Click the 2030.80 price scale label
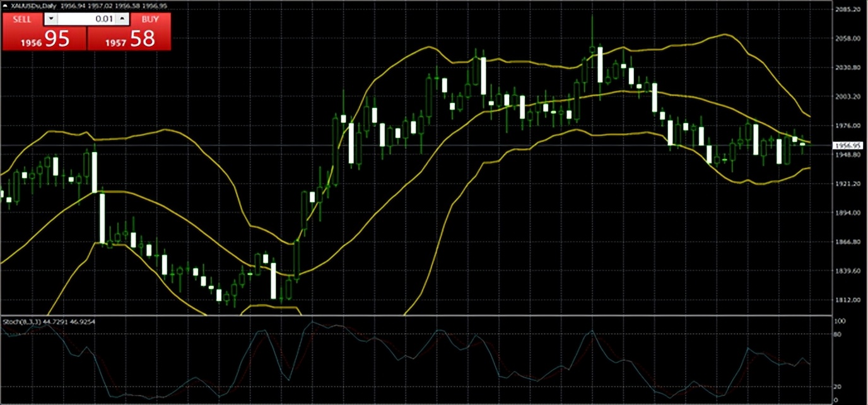The height and width of the screenshot is (405, 868). 847,67
